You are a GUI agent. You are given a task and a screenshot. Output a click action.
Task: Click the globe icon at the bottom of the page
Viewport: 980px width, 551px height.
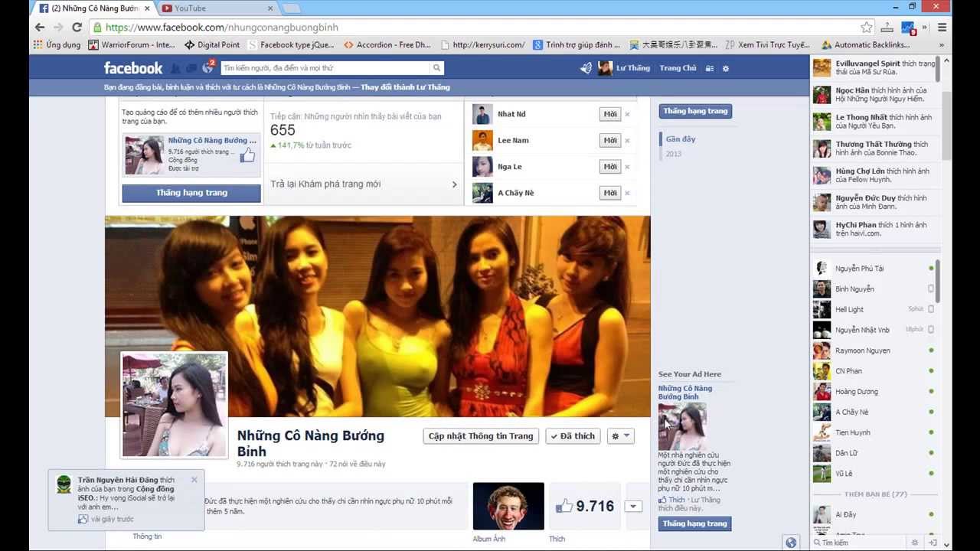click(791, 543)
